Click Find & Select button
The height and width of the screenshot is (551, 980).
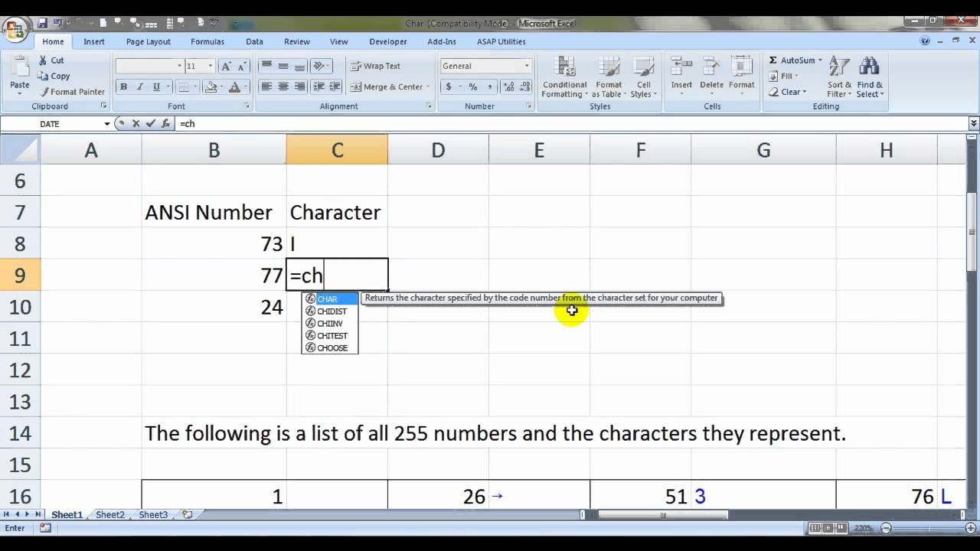point(870,77)
